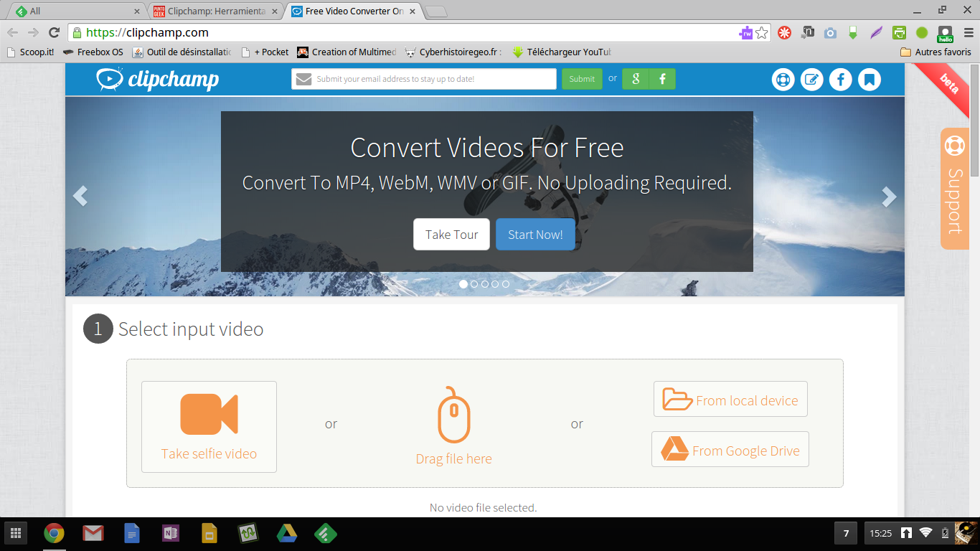The image size is (980, 551).
Task: Click the purple feather extension icon
Action: pos(876,32)
